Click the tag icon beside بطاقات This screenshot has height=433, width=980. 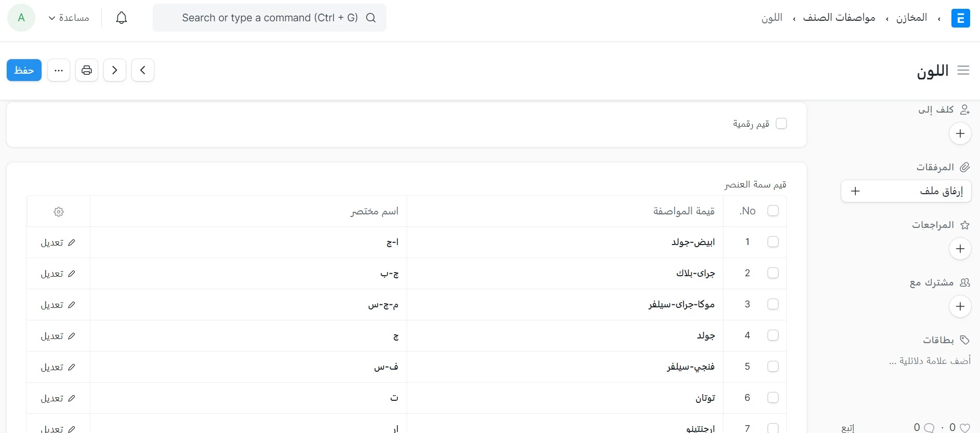coord(965,340)
